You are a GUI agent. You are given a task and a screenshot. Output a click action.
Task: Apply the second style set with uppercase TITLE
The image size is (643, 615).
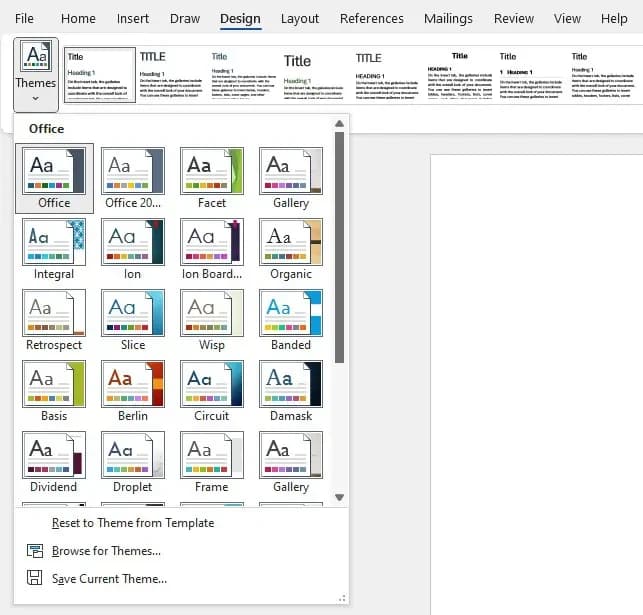point(171,75)
